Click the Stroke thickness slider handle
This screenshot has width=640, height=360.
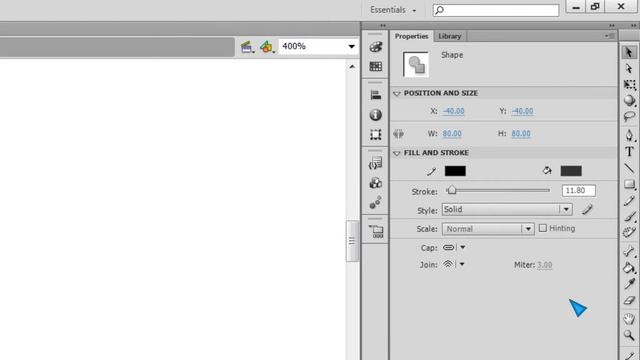tap(451, 190)
